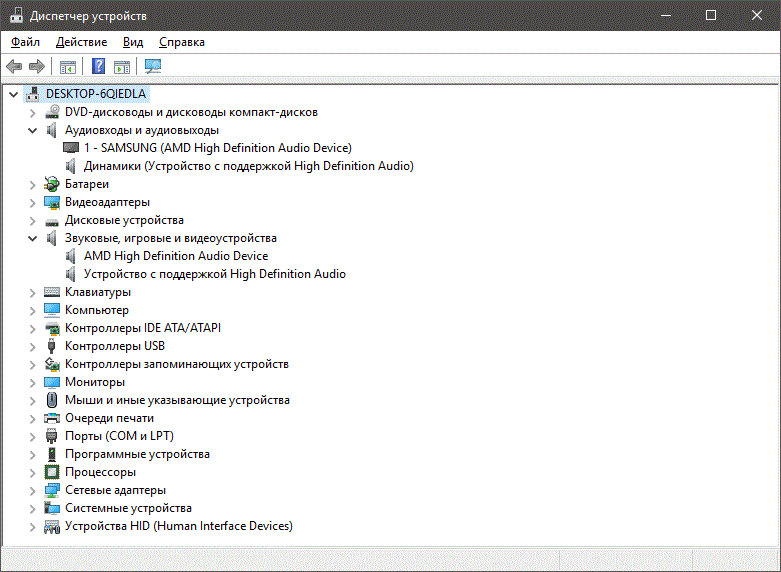This screenshot has width=781, height=572.
Task: Click the show/hide action pane toolbar icon
Action: [x=122, y=66]
